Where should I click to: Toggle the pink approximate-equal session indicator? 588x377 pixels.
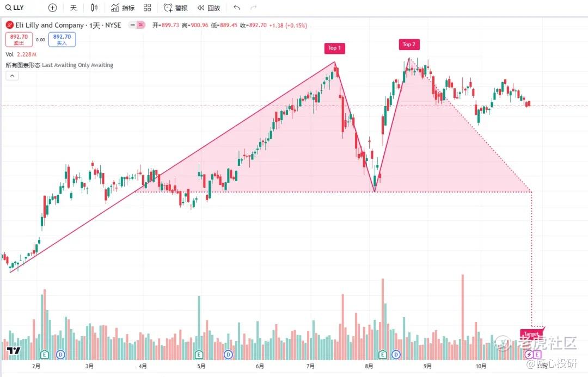coord(140,25)
